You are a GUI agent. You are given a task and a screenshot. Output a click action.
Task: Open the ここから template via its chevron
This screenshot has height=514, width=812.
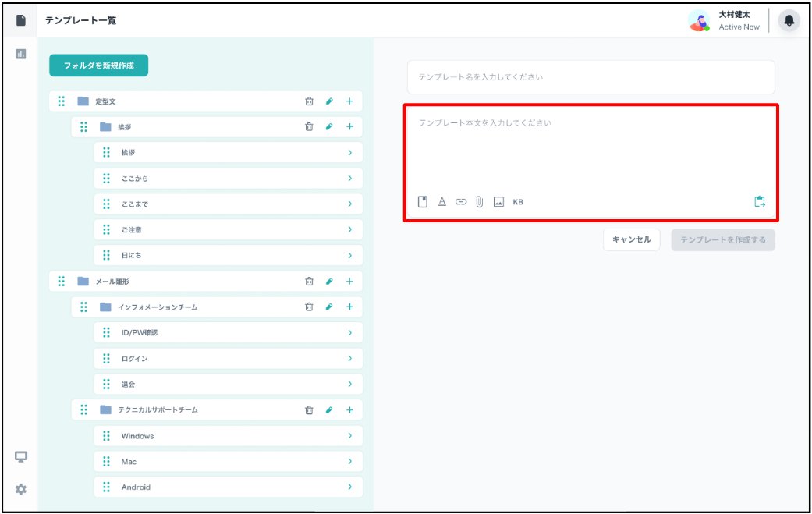(350, 179)
